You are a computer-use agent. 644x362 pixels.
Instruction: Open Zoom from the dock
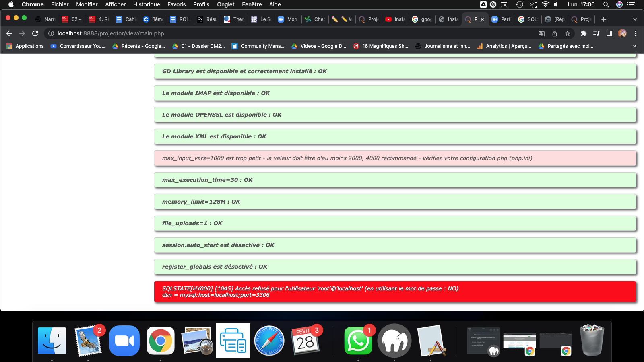tap(124, 341)
